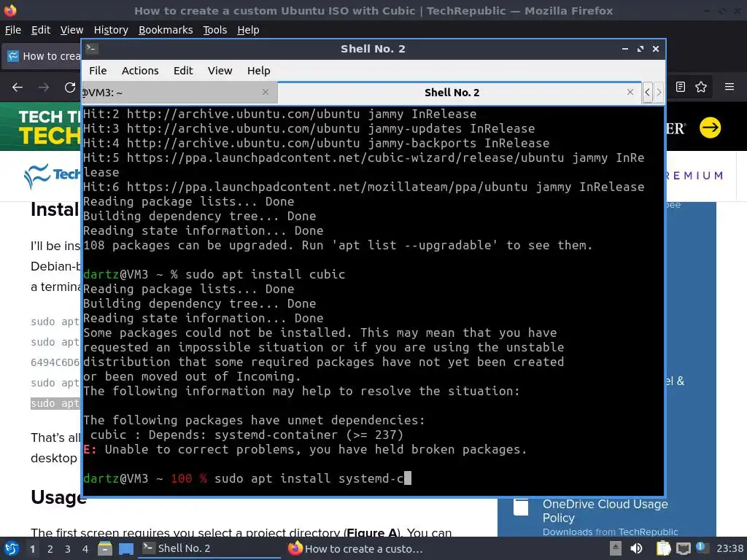This screenshot has height=560, width=747.
Task: Click the previous tab arrow in the terminal
Action: (x=647, y=92)
